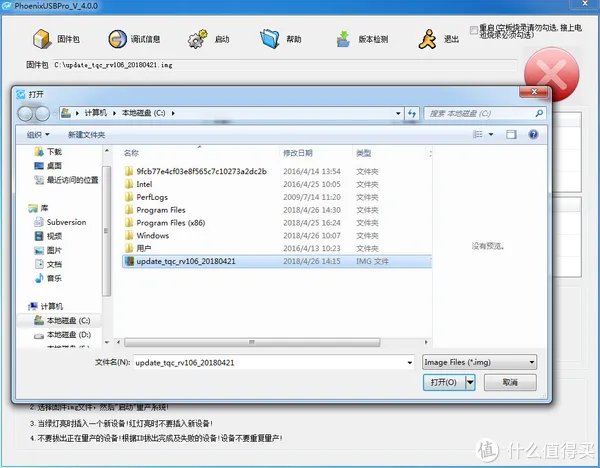Viewport: 600px width, 468px height.
Task: Click the update_tqc_rv106_20180421 IMG file icon
Action: (x=130, y=261)
